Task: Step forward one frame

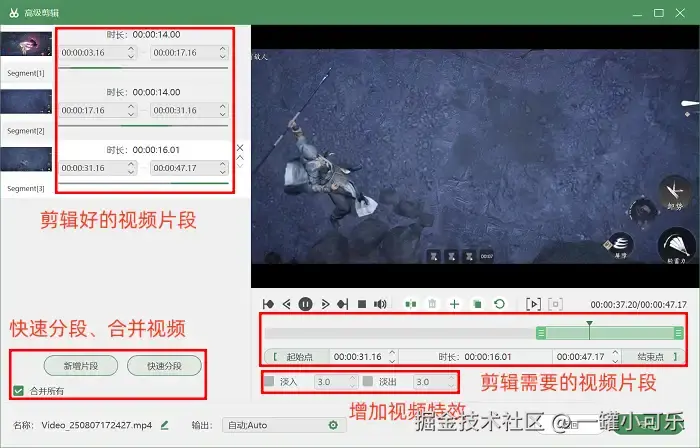Action: (325, 304)
